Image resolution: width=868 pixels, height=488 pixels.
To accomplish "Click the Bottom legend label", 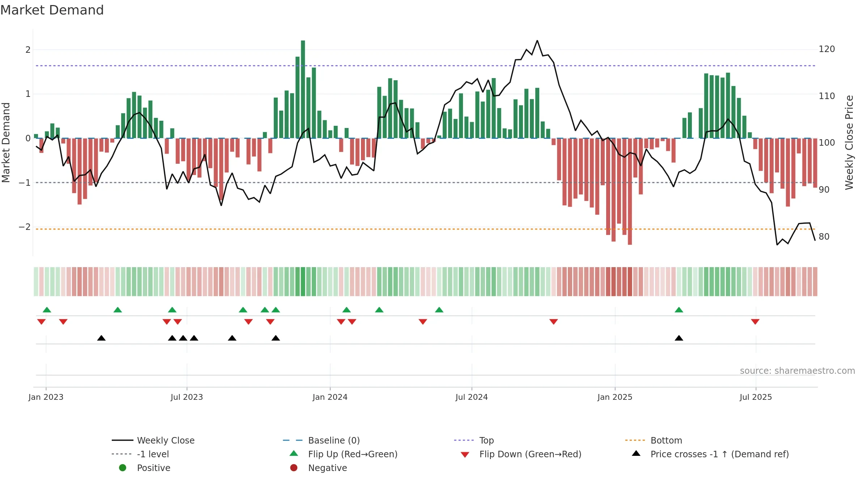I will 666,440.
